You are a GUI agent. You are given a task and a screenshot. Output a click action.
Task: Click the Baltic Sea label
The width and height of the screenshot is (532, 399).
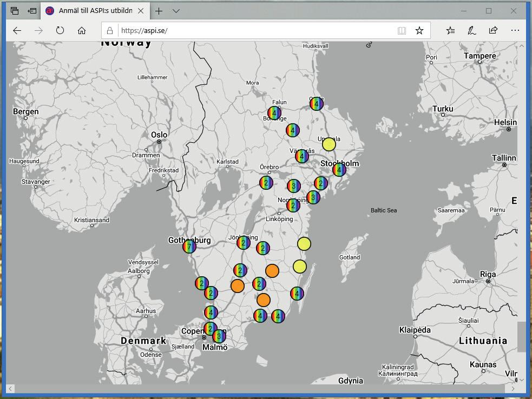[384, 210]
